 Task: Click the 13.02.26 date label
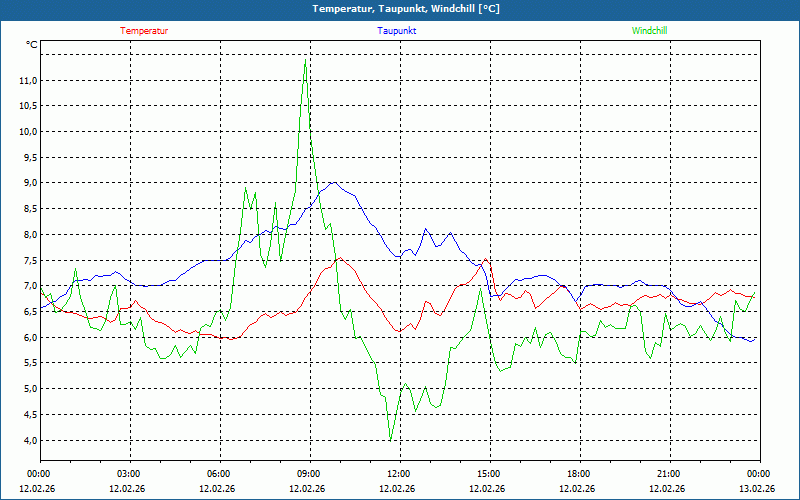click(x=757, y=489)
